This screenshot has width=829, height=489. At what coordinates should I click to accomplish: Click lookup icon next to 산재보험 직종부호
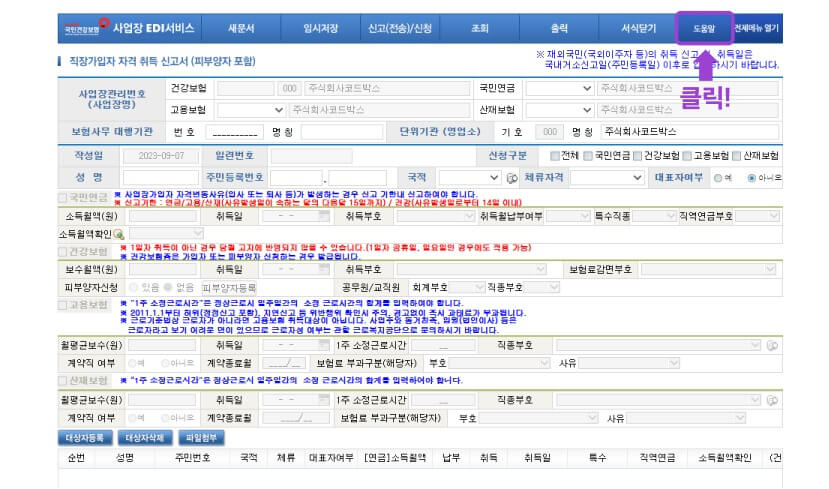point(771,400)
